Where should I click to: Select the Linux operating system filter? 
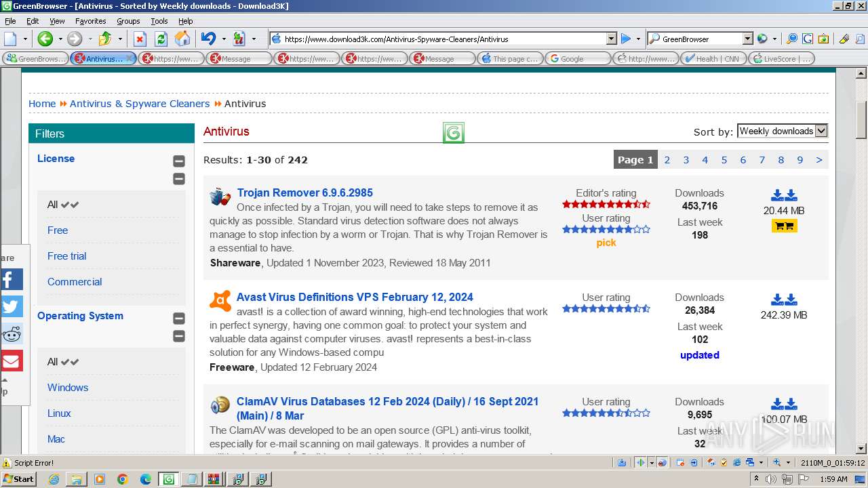click(x=59, y=413)
